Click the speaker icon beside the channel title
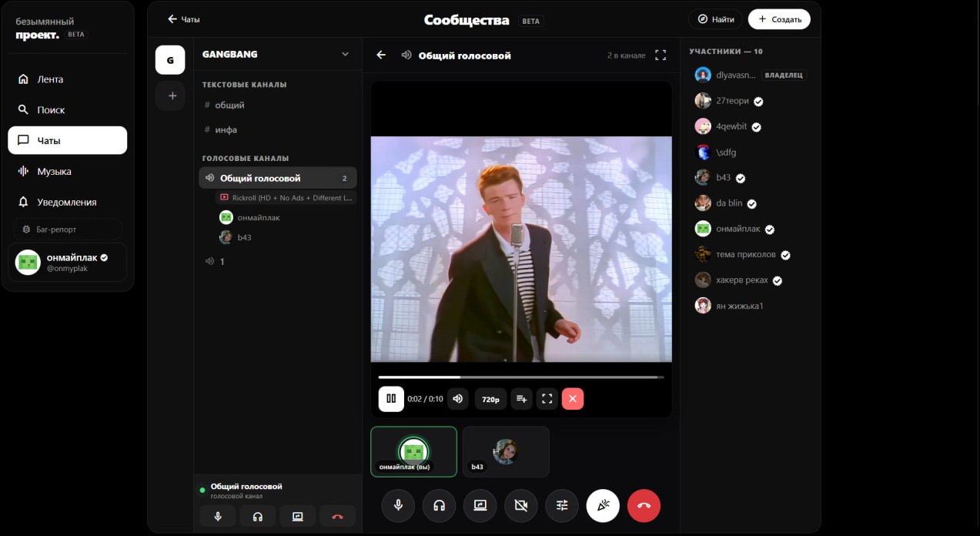 pos(406,55)
